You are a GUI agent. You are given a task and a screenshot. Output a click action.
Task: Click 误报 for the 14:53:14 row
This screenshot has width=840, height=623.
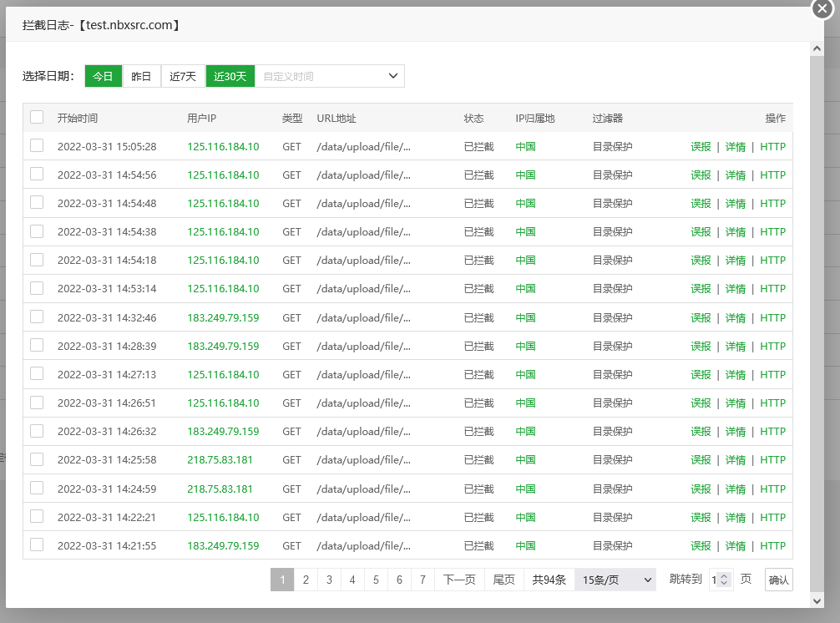coord(701,289)
